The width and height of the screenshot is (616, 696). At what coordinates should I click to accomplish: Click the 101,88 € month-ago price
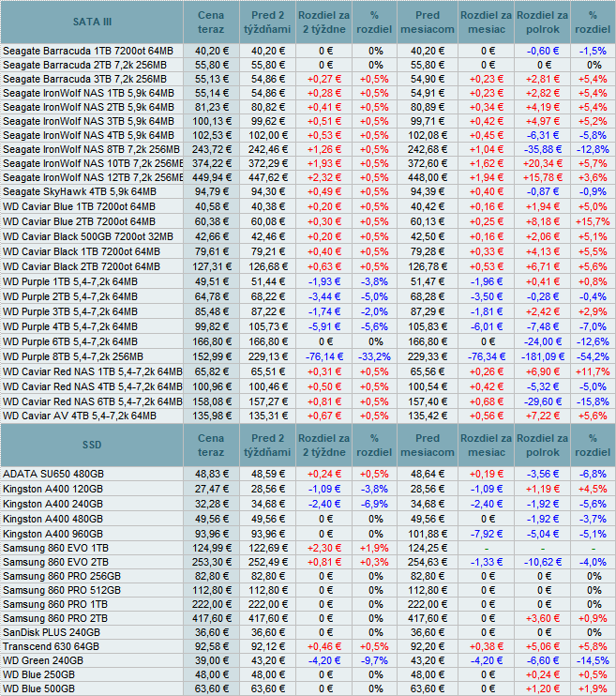(x=426, y=534)
